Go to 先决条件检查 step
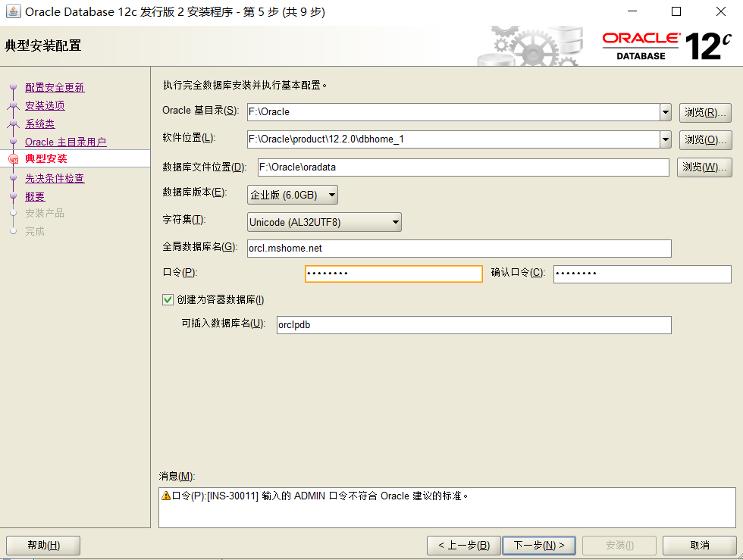 pos(55,178)
